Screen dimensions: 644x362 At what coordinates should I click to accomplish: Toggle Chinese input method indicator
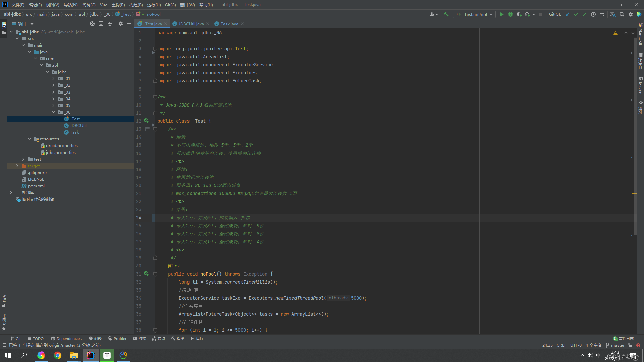pyautogui.click(x=598, y=355)
